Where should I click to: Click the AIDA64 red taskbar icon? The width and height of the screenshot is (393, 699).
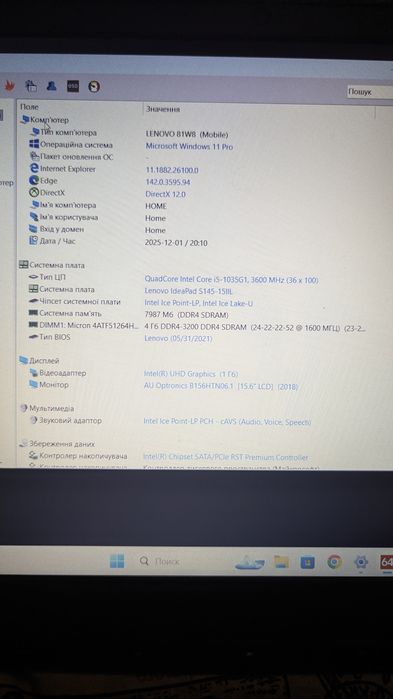(386, 563)
